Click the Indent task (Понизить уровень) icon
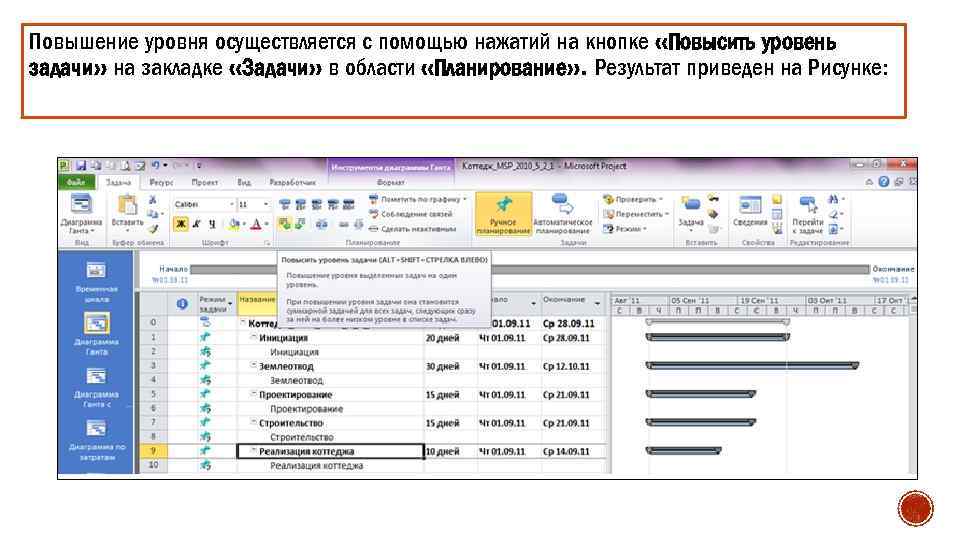960x540 pixels. (x=300, y=225)
